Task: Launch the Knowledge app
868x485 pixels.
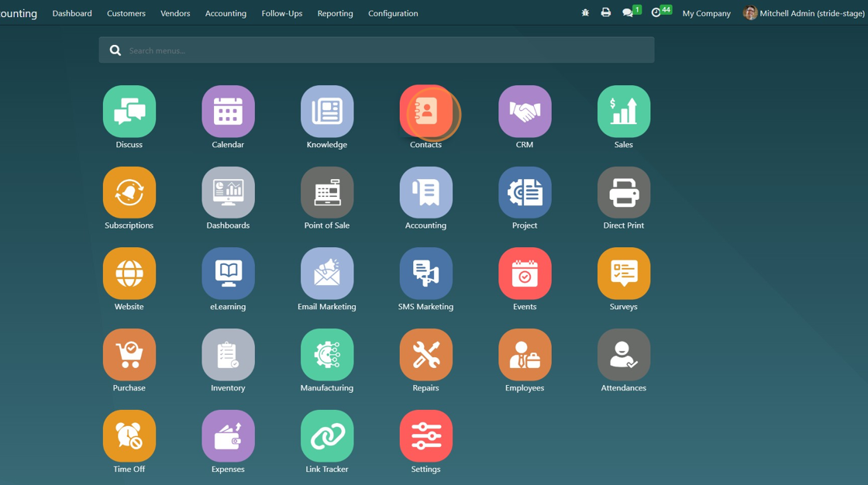Action: pyautogui.click(x=326, y=112)
